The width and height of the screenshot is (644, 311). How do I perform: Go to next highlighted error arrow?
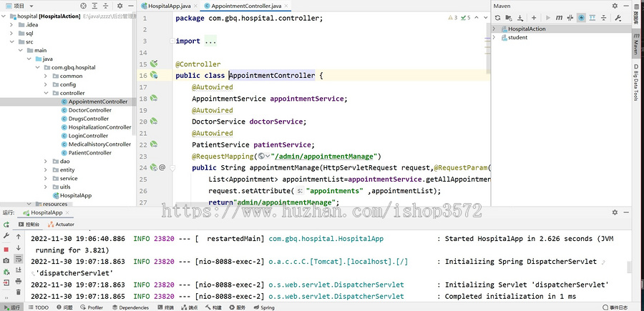(485, 18)
